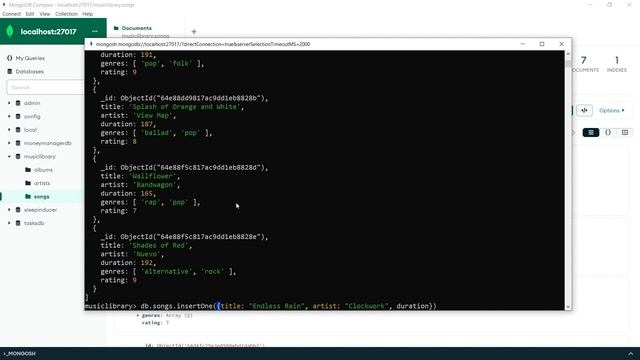Select the sleepinducer database icon

click(x=18, y=210)
